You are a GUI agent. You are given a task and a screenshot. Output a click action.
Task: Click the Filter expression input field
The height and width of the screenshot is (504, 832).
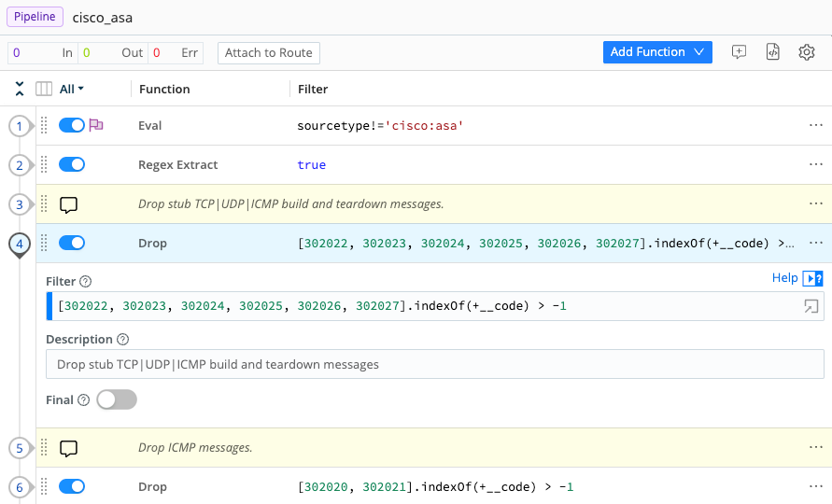[435, 306]
